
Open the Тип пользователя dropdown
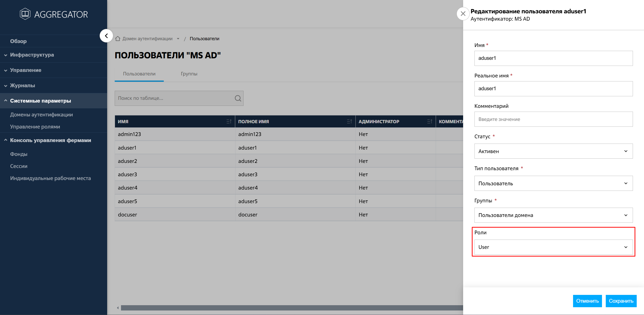[x=553, y=183]
